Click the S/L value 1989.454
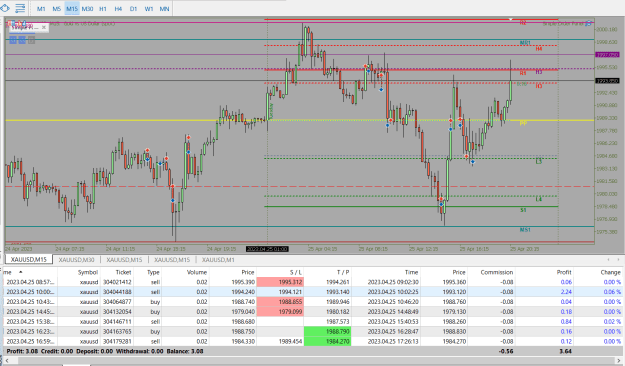This screenshot has height=366, width=625. (290, 342)
